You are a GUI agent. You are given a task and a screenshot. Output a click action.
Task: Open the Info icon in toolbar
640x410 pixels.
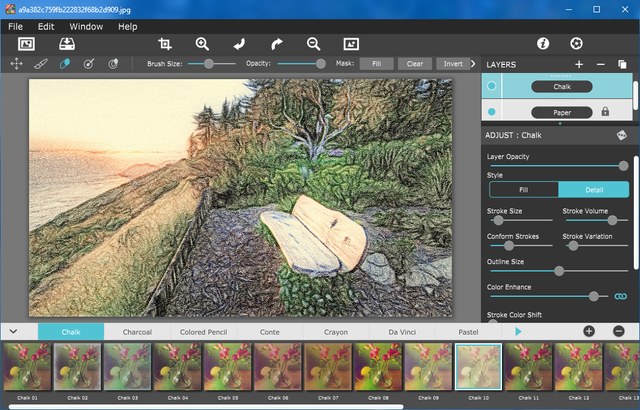click(x=543, y=44)
